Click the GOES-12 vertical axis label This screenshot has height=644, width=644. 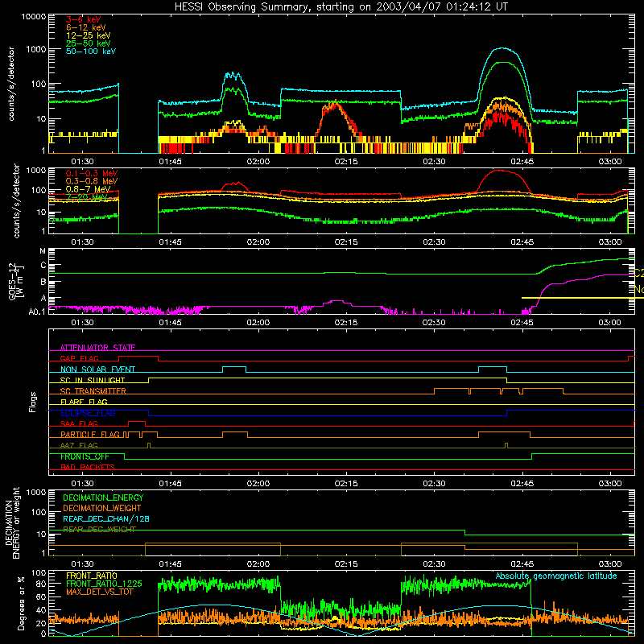click(x=16, y=282)
